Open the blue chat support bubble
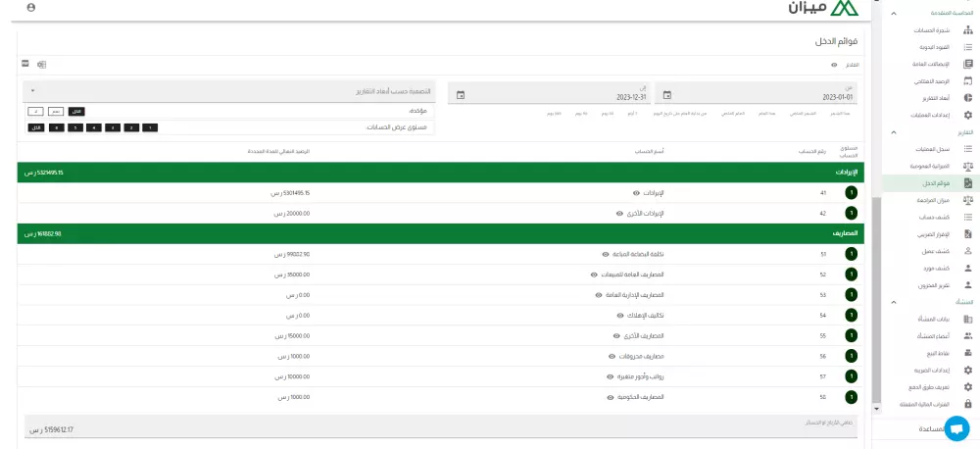The image size is (980, 449). (955, 429)
